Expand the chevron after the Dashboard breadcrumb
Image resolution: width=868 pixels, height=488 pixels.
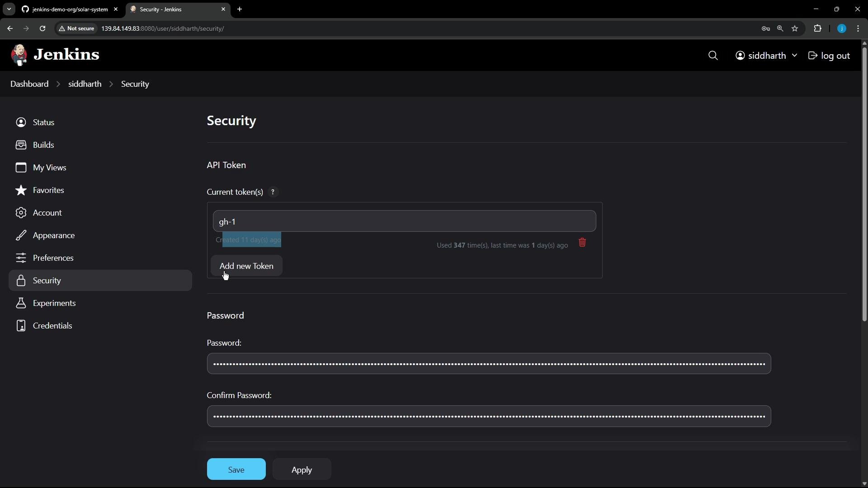pyautogui.click(x=58, y=84)
